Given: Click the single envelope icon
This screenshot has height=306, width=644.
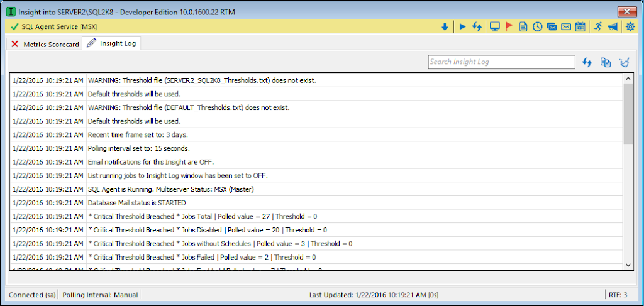Looking at the screenshot, I should pyautogui.click(x=566, y=26).
